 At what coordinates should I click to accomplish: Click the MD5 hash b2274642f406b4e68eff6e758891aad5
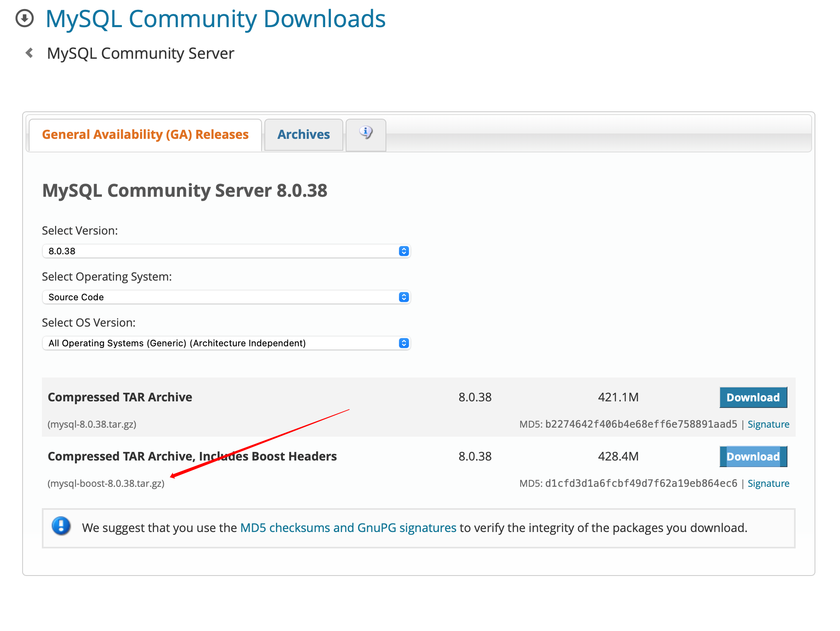pyautogui.click(x=641, y=424)
